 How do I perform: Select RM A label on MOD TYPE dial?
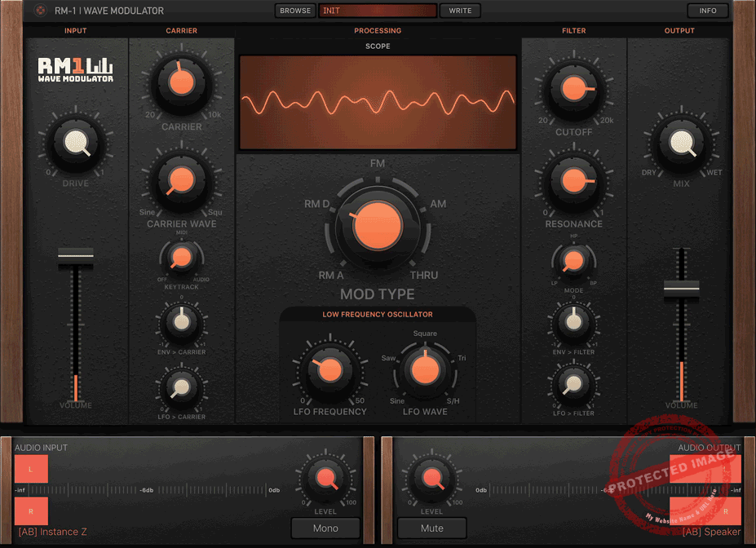point(331,275)
